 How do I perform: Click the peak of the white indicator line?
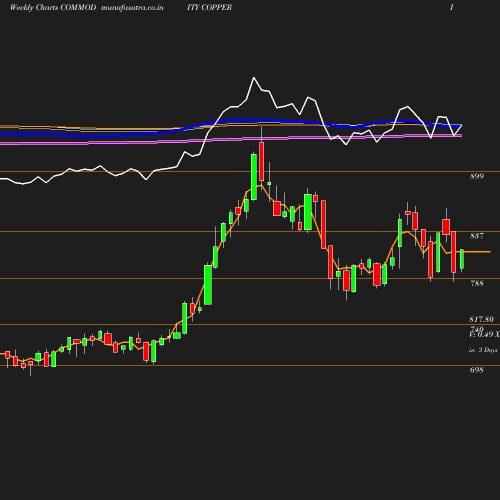point(254,78)
